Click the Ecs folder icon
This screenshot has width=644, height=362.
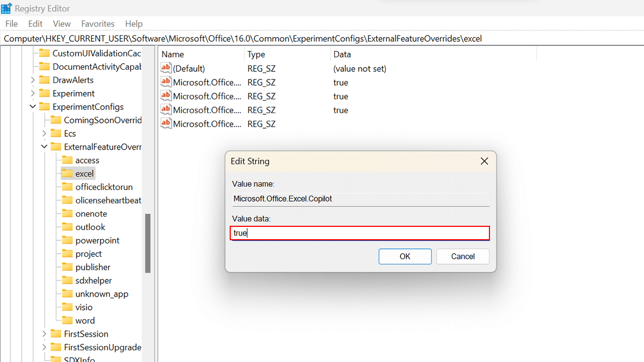pos(56,134)
